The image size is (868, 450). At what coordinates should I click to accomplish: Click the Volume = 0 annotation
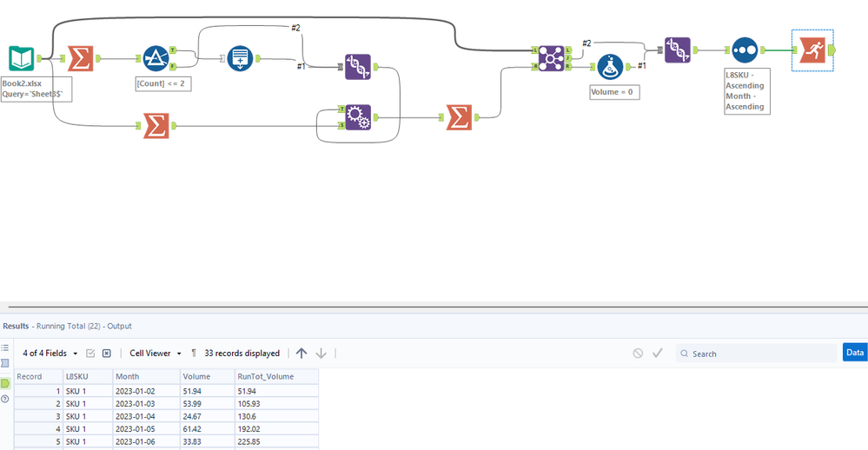(x=614, y=92)
